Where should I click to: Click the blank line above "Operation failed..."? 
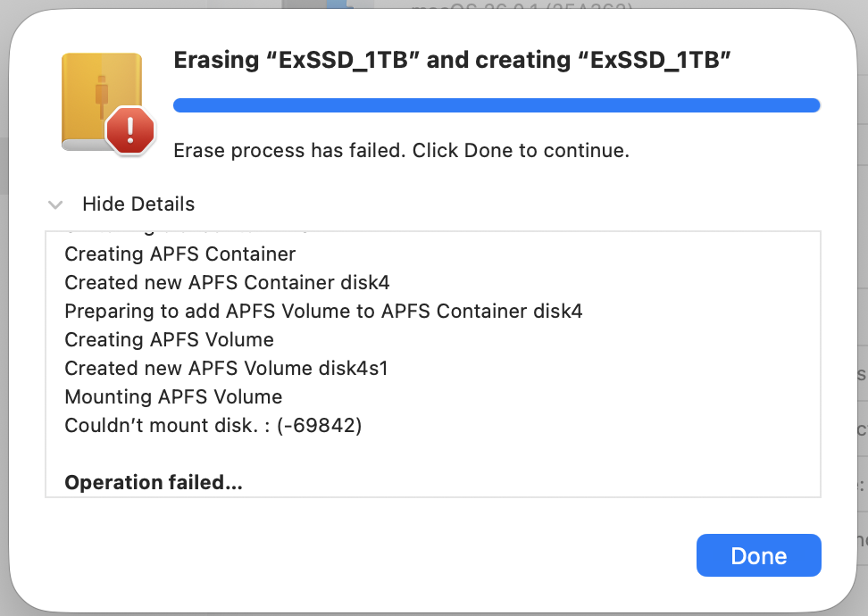tap(268, 454)
